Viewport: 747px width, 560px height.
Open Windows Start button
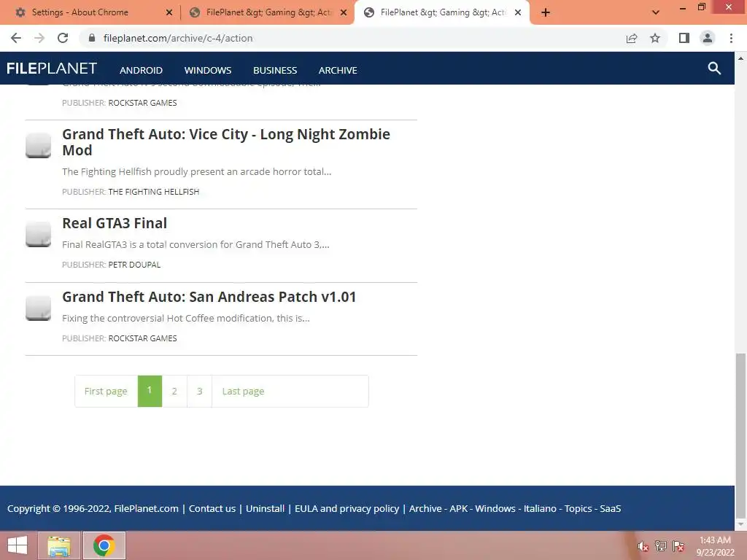click(x=18, y=545)
